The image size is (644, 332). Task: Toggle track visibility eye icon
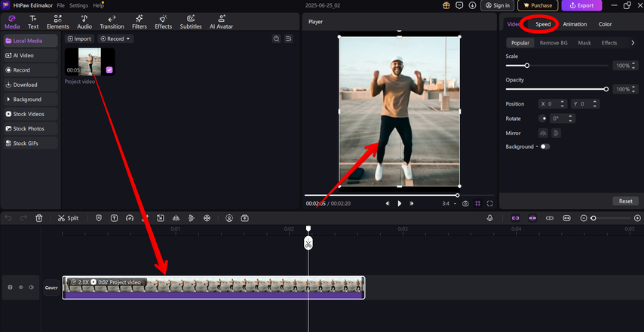(x=20, y=287)
